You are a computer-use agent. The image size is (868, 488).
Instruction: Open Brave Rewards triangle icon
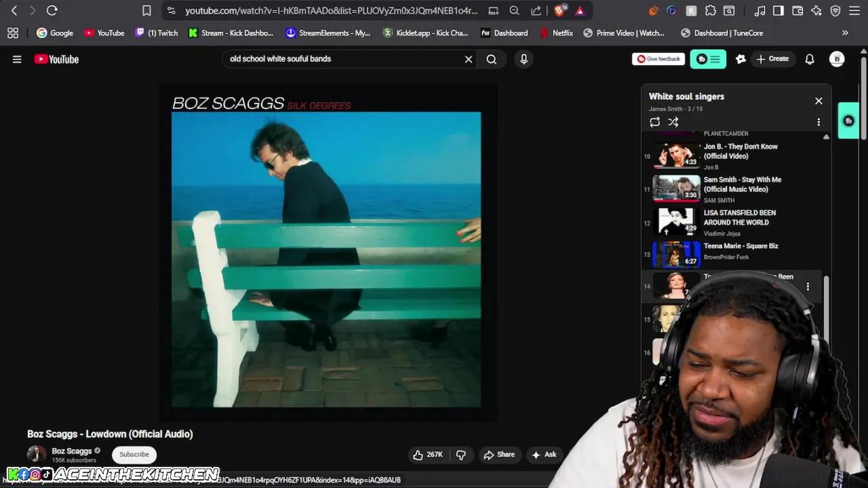pyautogui.click(x=580, y=11)
